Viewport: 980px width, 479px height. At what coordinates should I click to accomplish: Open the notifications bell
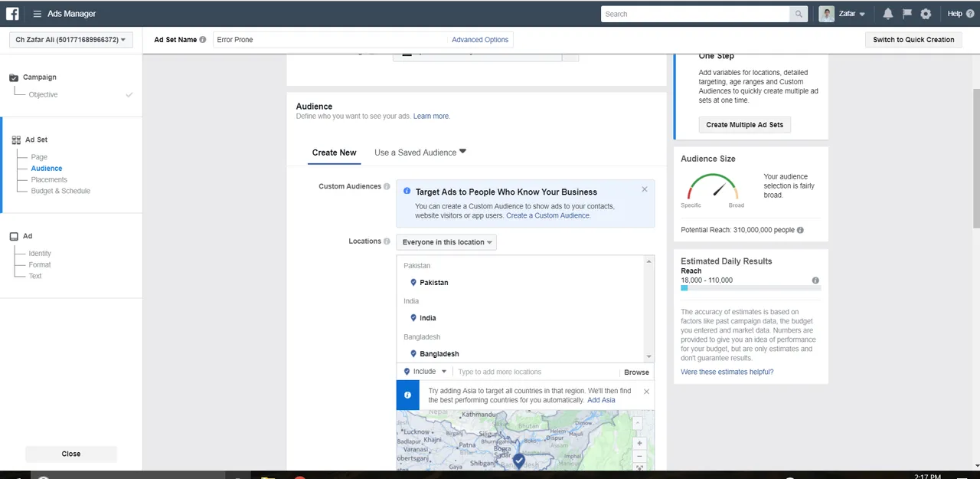pyautogui.click(x=888, y=14)
